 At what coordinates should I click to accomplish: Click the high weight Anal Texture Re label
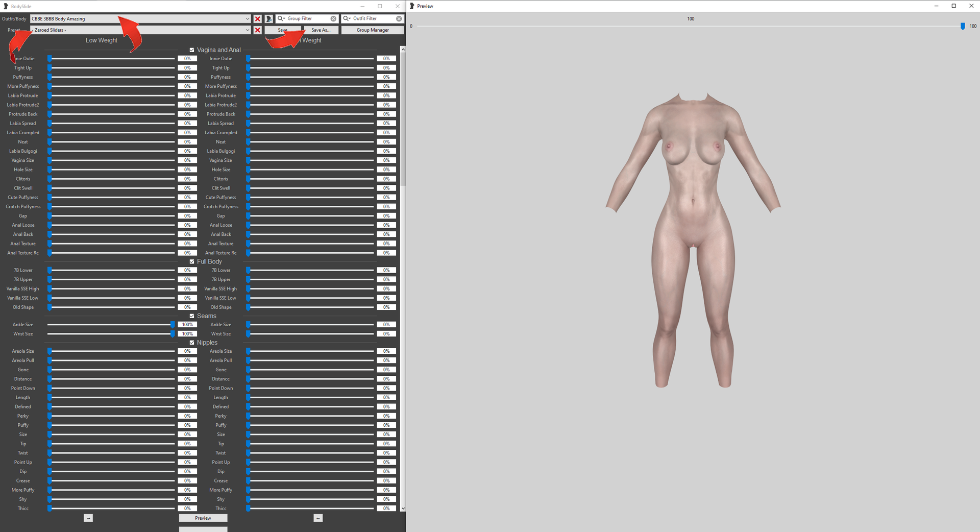(221, 253)
